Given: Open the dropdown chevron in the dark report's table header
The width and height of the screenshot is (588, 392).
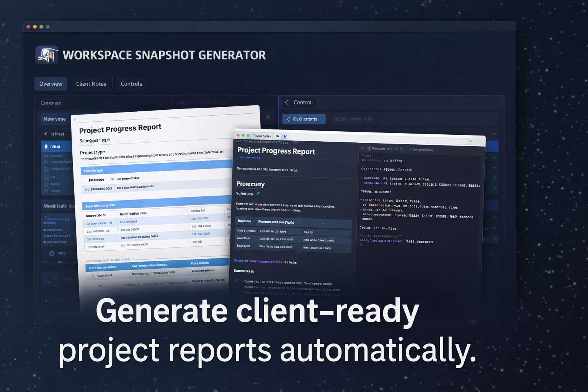Looking at the screenshot, I should pos(323,224).
